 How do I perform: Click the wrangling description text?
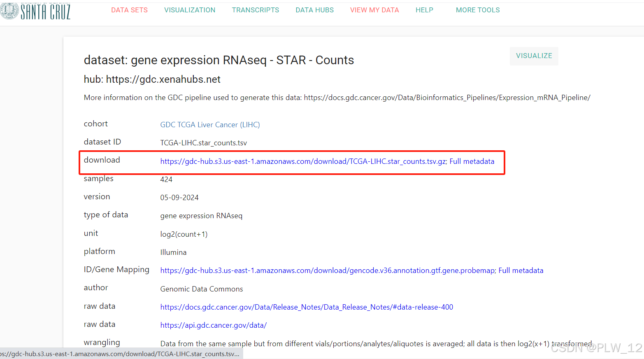376,344
